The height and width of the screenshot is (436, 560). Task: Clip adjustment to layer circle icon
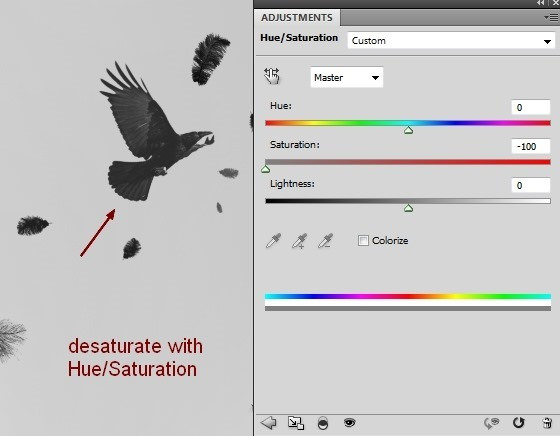(323, 423)
